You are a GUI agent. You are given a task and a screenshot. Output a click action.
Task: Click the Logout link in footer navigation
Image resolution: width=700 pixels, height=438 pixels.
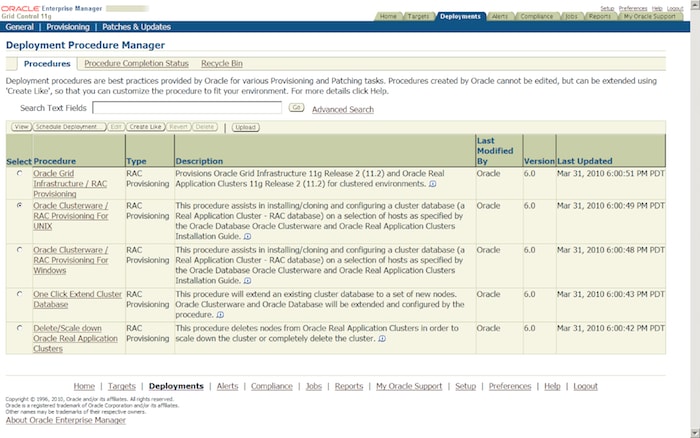585,386
